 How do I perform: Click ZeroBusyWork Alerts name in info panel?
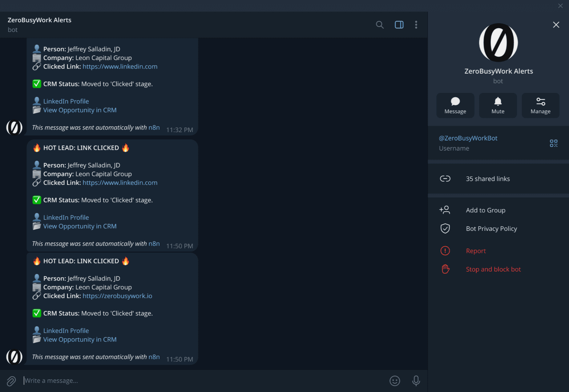coord(499,71)
